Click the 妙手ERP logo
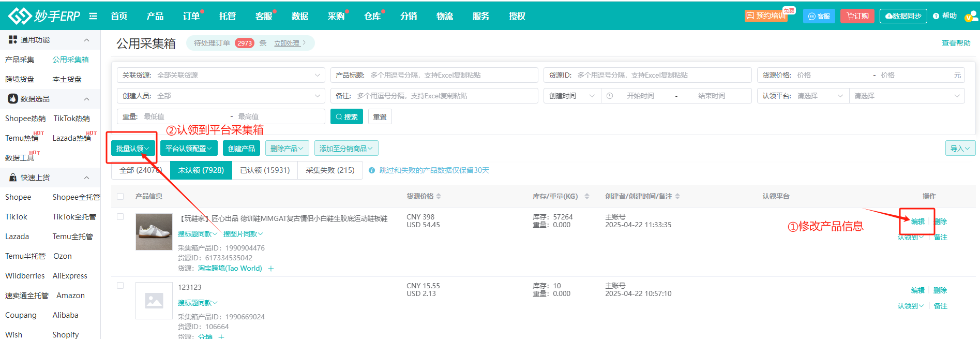This screenshot has width=980, height=339. click(44, 16)
